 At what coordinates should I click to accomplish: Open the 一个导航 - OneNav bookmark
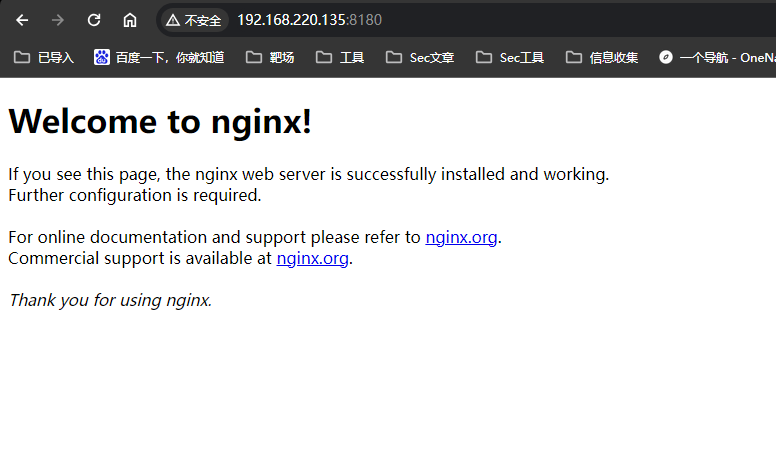coord(717,57)
